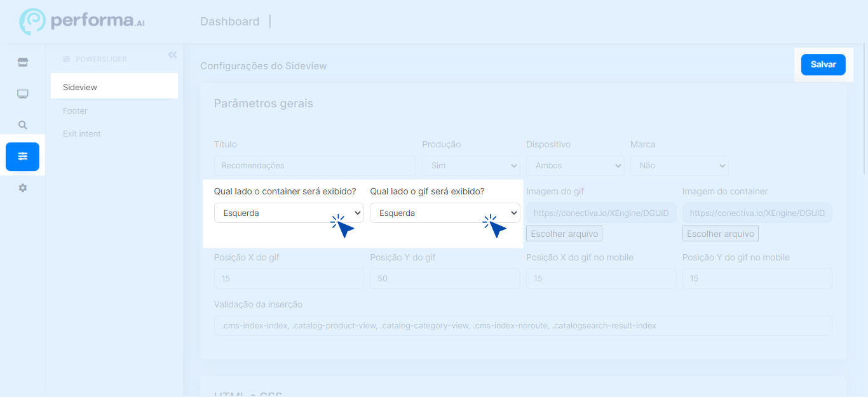868x397 pixels.
Task: Click the store icon in the sidebar
Action: 23,62
